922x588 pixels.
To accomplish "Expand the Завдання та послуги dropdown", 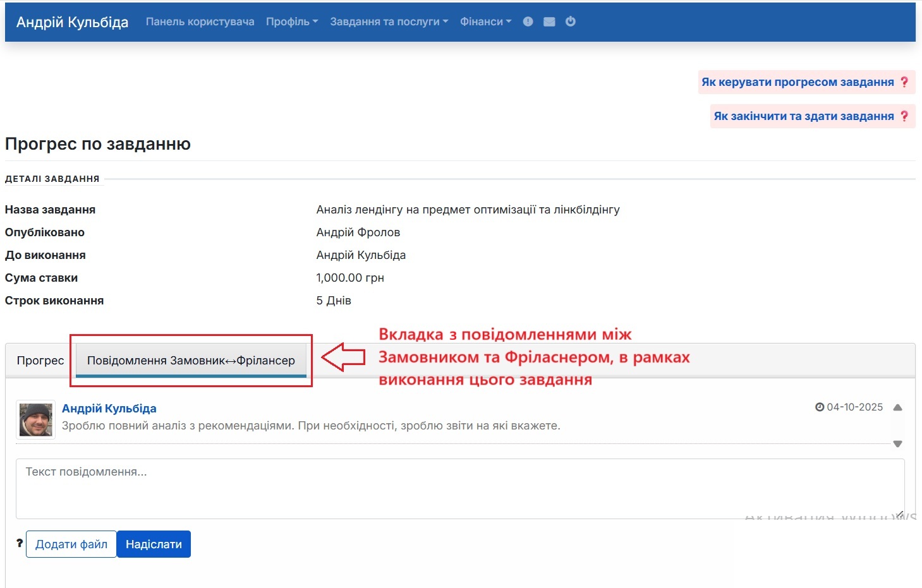I will [388, 21].
